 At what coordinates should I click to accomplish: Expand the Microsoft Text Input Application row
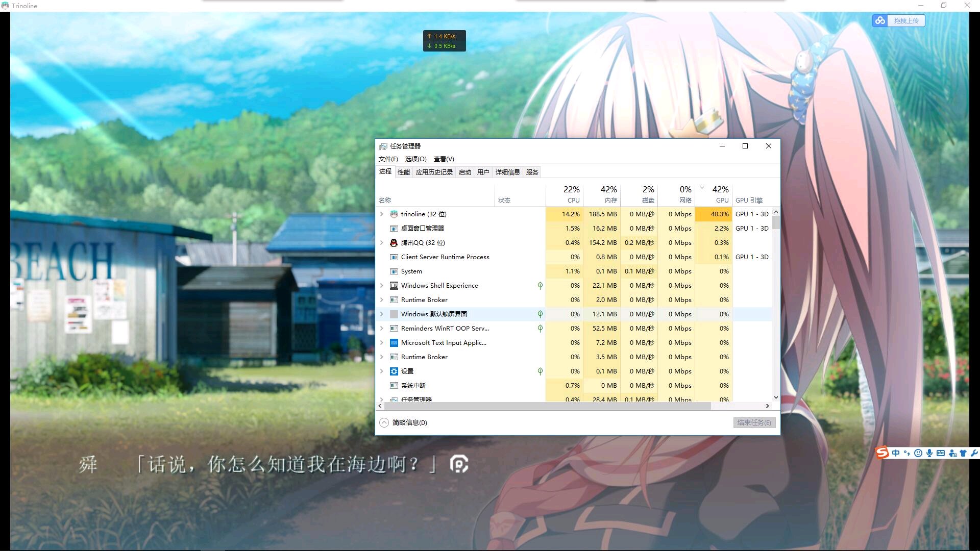coord(381,343)
